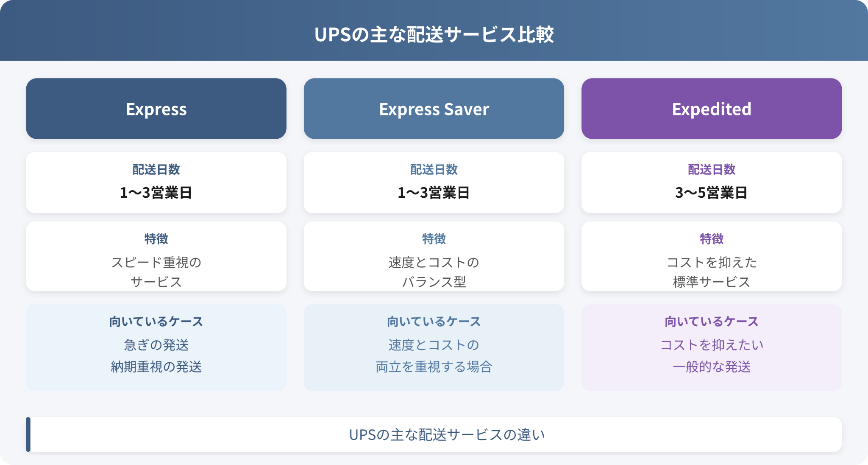Click 向いているケース heading under Express Saver

(x=434, y=322)
